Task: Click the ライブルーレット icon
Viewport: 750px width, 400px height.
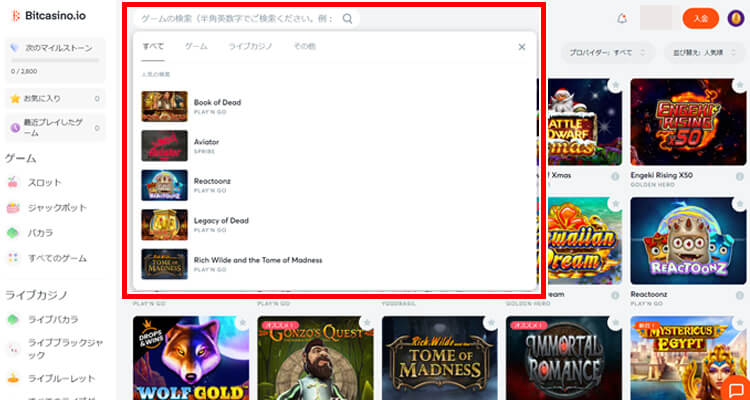Action: pyautogui.click(x=13, y=378)
